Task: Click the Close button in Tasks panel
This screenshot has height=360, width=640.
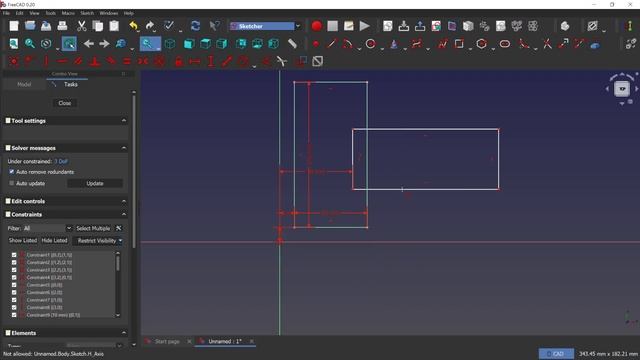Action: click(64, 103)
